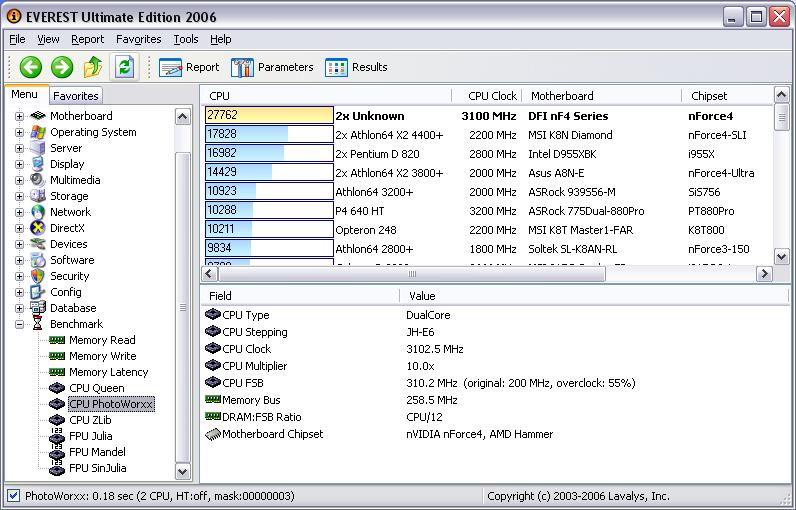Select the 16982 score bar row
The height and width of the screenshot is (510, 796).
269,153
